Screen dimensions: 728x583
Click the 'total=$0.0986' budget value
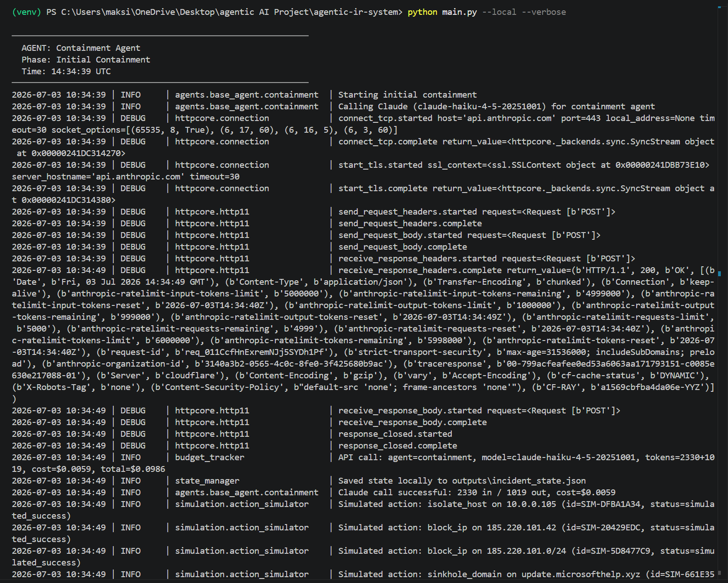(133, 469)
